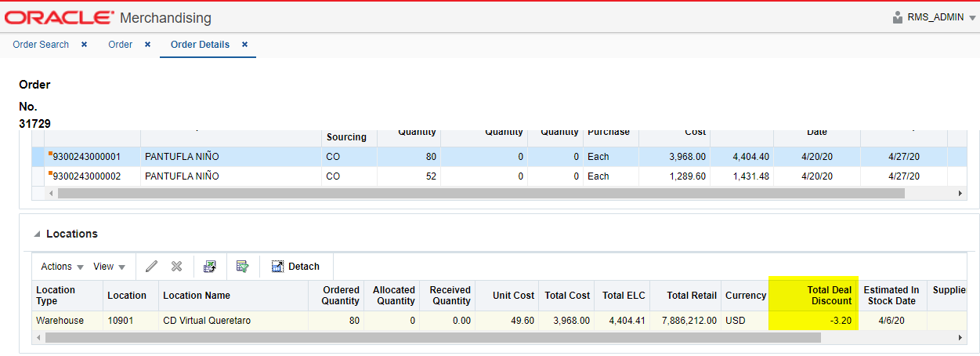
Task: Open the Actions menu in Locations
Action: 63,267
